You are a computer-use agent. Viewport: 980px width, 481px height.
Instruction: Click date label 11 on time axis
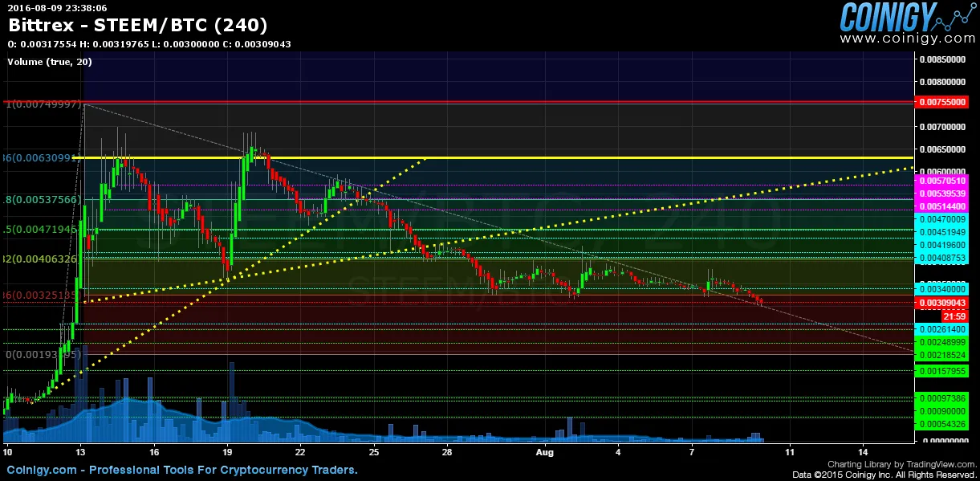point(789,451)
